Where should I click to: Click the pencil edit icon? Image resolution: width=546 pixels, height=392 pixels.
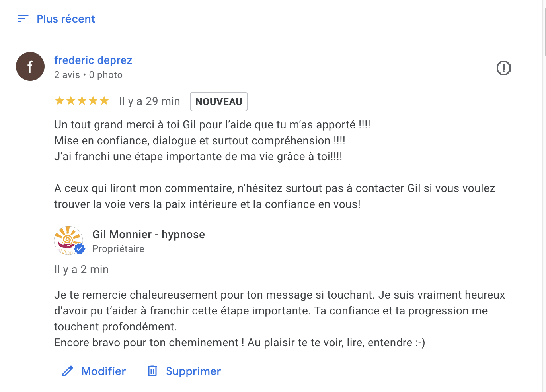(68, 371)
